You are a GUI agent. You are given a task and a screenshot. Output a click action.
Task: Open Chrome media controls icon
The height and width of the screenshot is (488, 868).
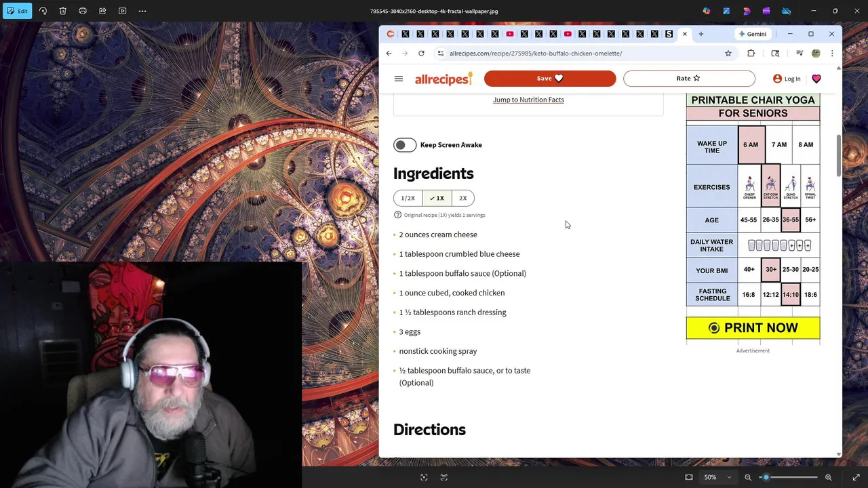800,54
